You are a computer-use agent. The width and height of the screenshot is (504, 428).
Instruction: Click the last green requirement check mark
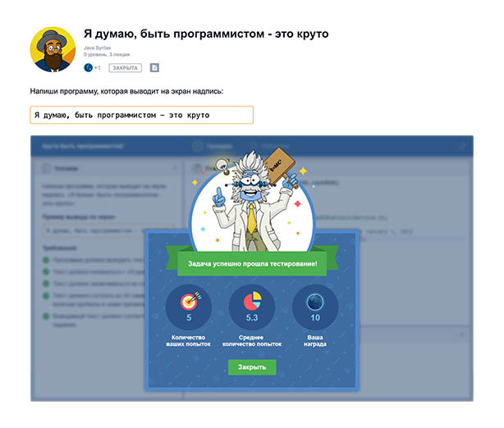pos(46,316)
